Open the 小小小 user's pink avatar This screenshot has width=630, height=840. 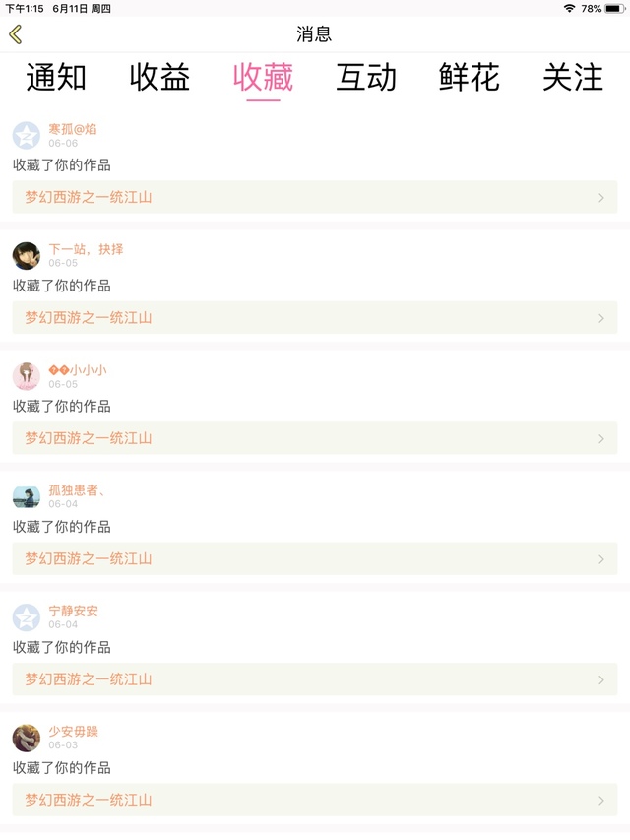tap(27, 376)
